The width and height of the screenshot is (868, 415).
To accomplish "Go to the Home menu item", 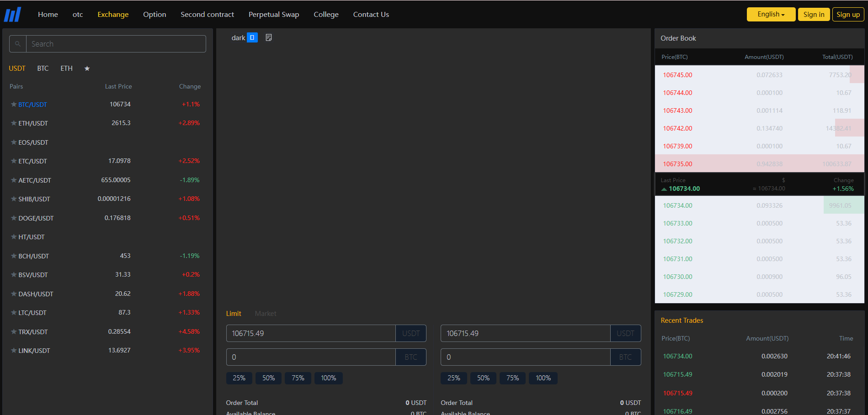I will coord(48,15).
